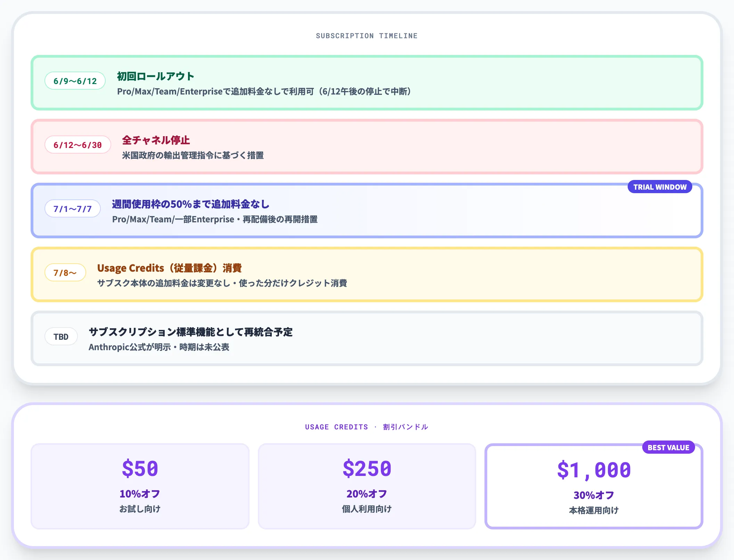Click the 全チャネル停止 title
Viewport: 734px width, 560px height.
(156, 140)
